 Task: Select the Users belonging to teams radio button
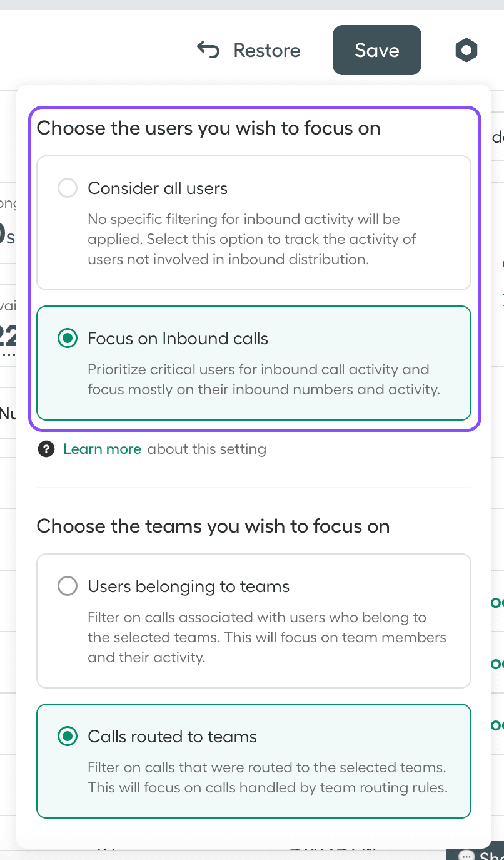[67, 585]
